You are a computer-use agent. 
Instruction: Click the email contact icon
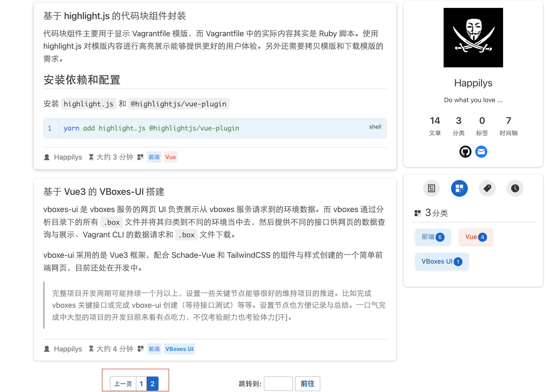481,152
